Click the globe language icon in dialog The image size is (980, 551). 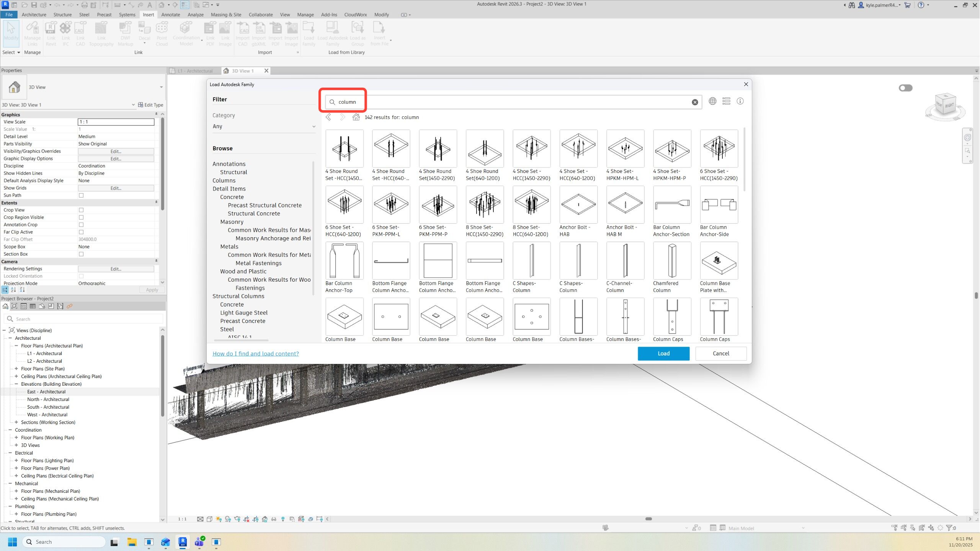712,101
